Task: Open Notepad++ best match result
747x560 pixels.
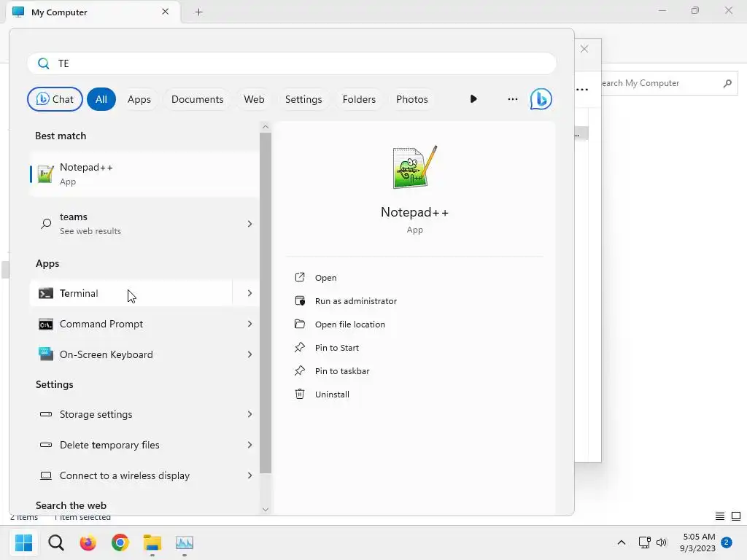Action: coord(144,174)
